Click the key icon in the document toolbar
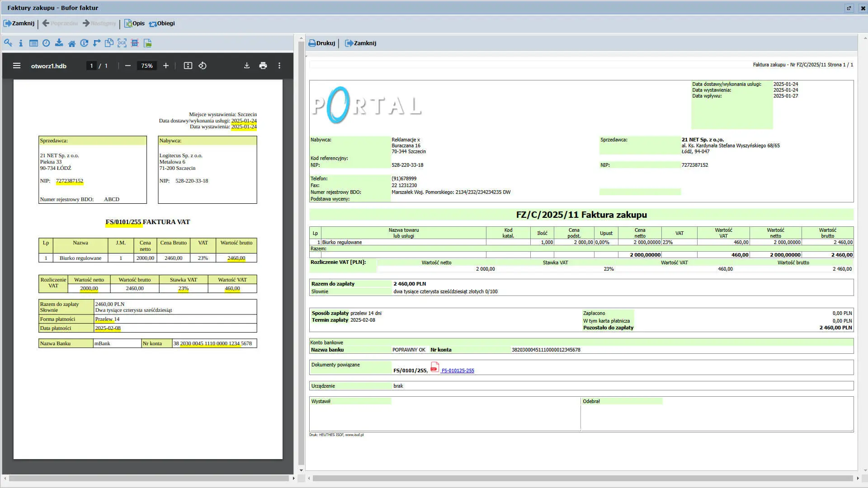 point(8,43)
